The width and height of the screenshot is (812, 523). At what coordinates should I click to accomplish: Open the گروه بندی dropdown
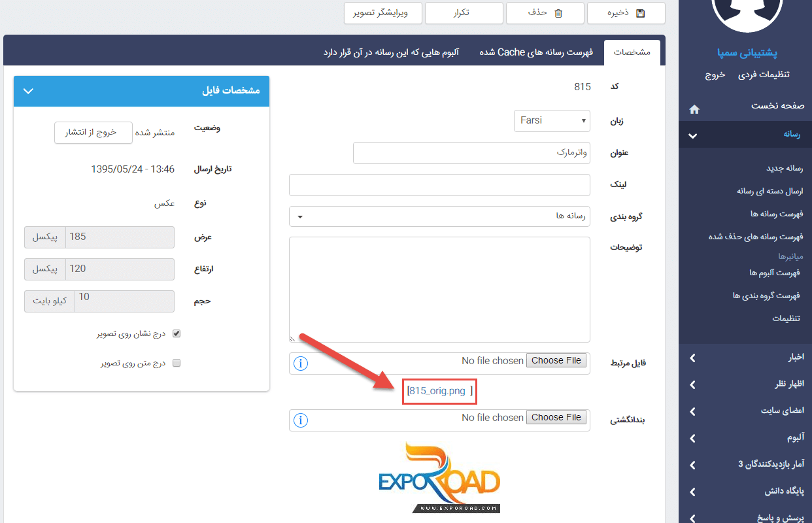[x=439, y=216]
